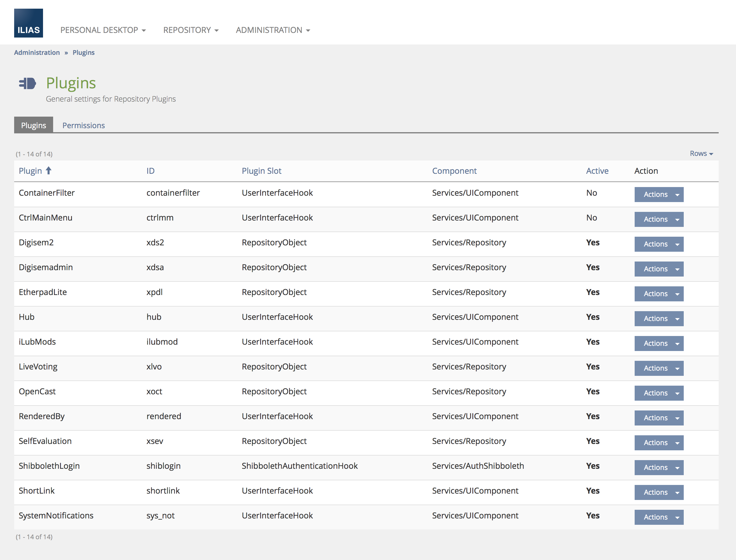Click the Plugins breadcrumb link
736x560 pixels.
83,53
